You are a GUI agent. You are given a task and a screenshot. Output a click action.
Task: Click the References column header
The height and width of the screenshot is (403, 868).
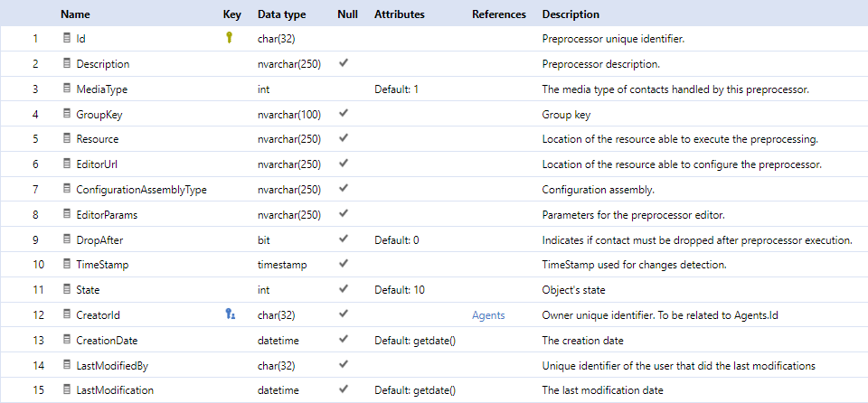[499, 14]
